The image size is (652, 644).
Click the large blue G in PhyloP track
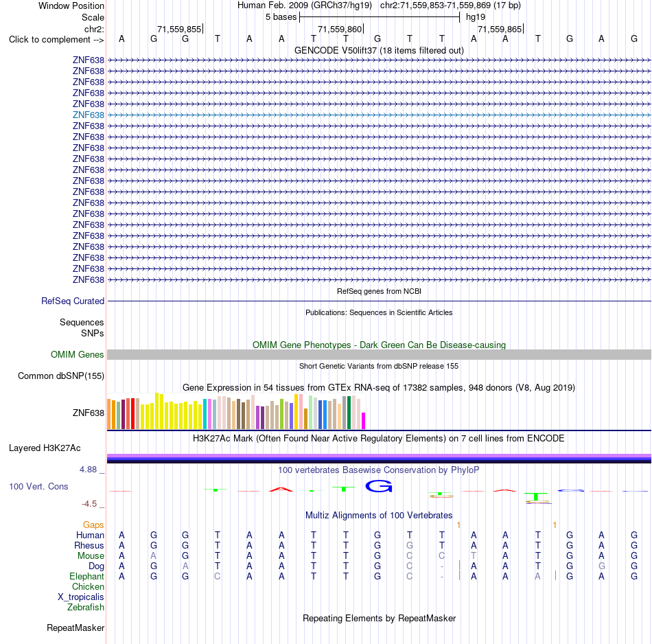378,486
